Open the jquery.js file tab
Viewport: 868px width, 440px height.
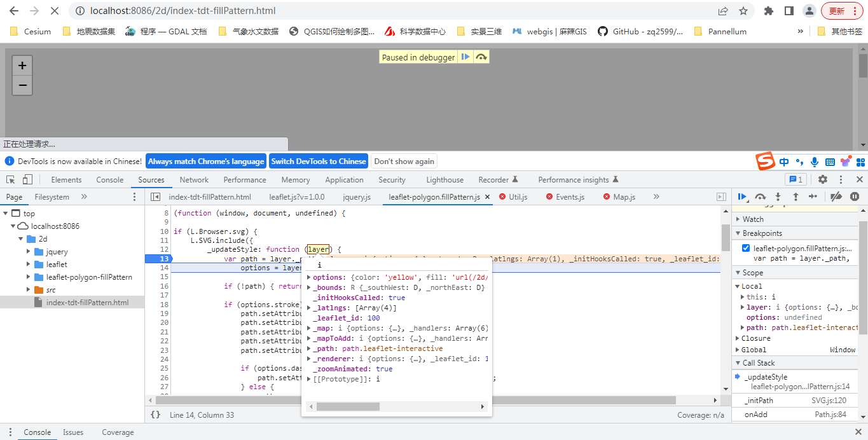pyautogui.click(x=357, y=197)
